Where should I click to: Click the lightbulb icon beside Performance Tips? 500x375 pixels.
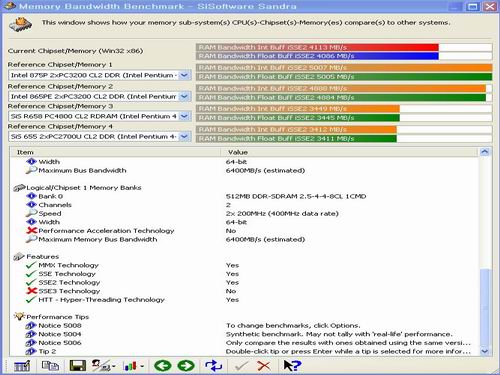[19, 316]
